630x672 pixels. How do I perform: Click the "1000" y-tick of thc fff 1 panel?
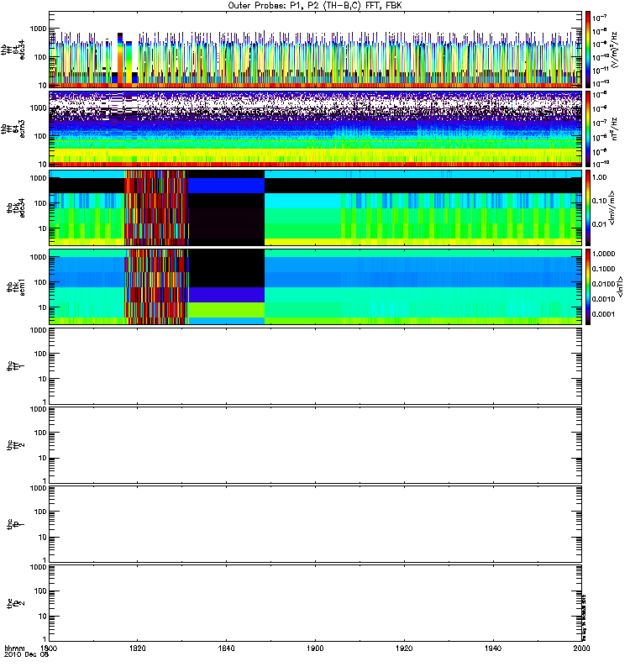38,330
